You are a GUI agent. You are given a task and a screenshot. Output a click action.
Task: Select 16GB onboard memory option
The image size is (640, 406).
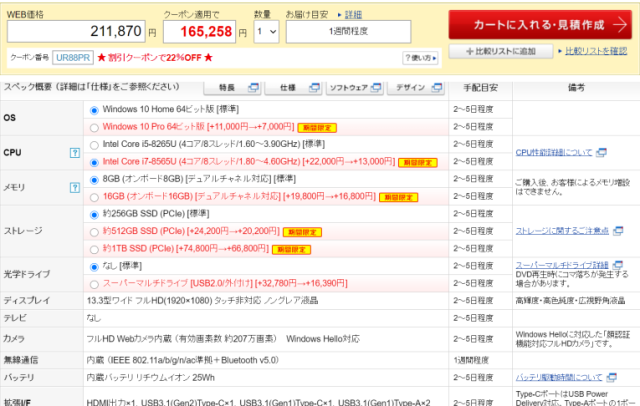tap(94, 197)
